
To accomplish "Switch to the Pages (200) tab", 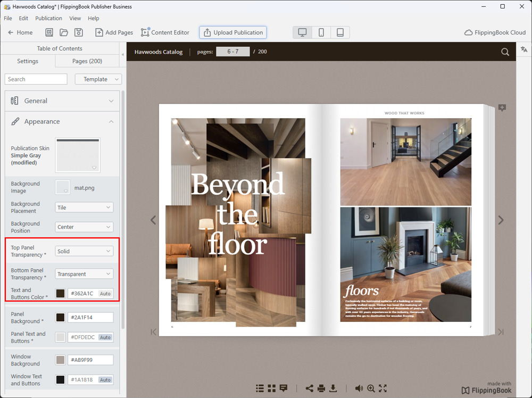I will coord(87,61).
